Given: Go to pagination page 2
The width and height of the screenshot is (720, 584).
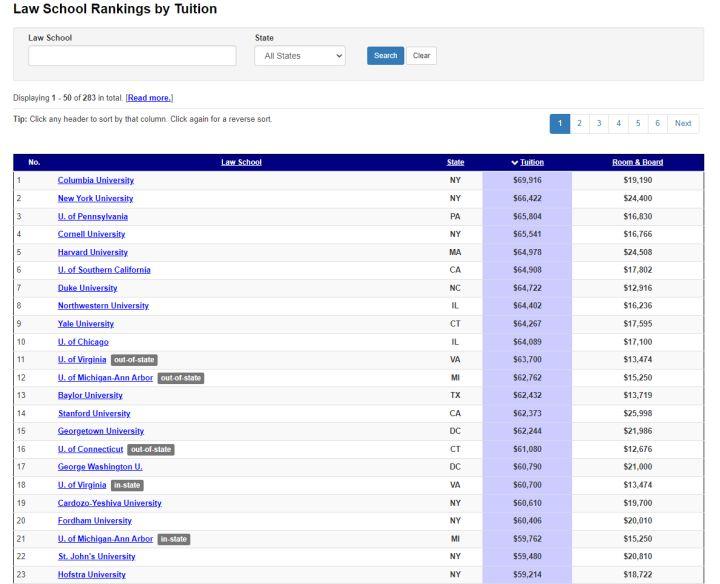Looking at the screenshot, I should click(581, 123).
